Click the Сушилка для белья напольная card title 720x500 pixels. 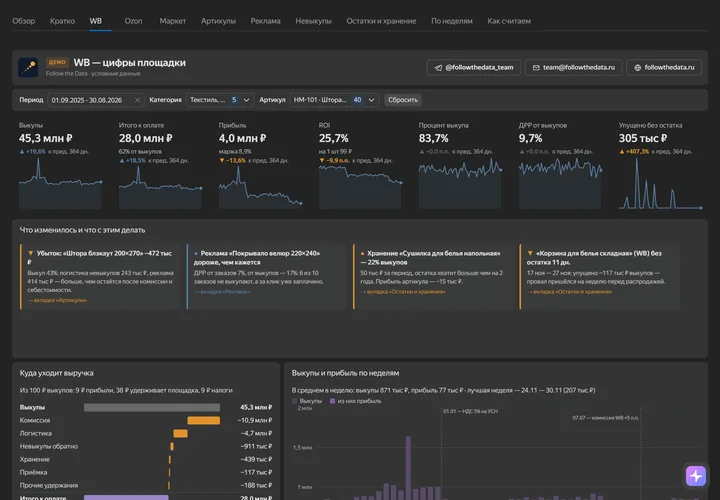pos(431,258)
